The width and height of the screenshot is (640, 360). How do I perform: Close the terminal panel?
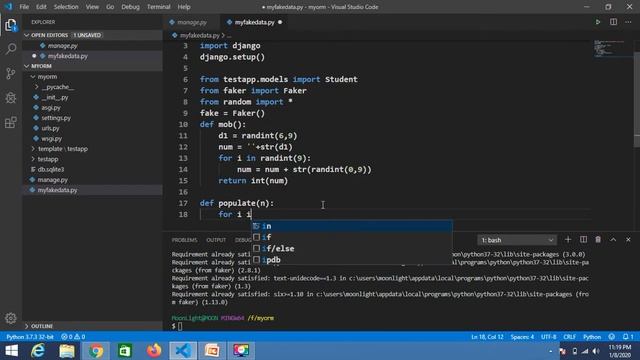click(628, 240)
